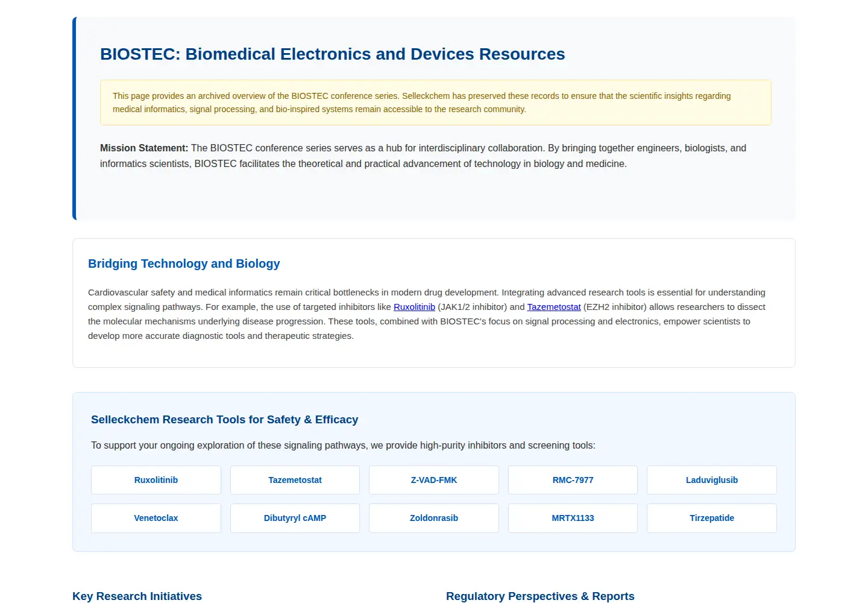Click the Regulatory Perspectives & Reports heading
Image resolution: width=868 pixels, height=603 pixels.
click(x=540, y=596)
